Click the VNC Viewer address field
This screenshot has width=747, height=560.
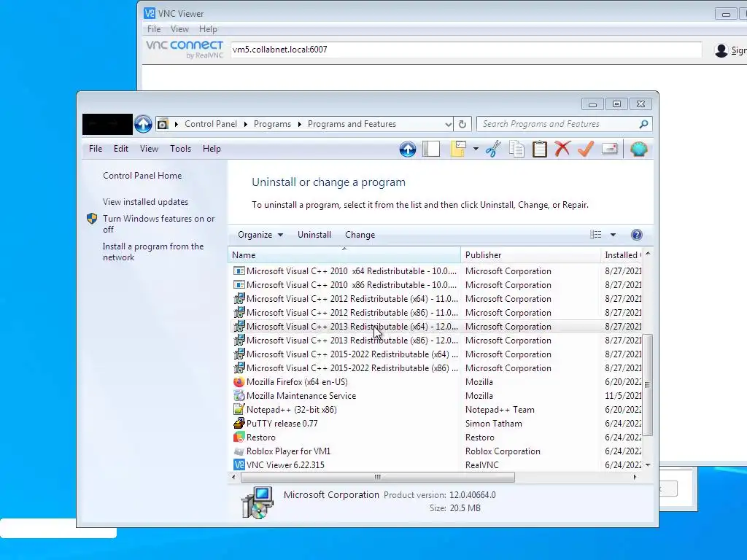(x=466, y=50)
